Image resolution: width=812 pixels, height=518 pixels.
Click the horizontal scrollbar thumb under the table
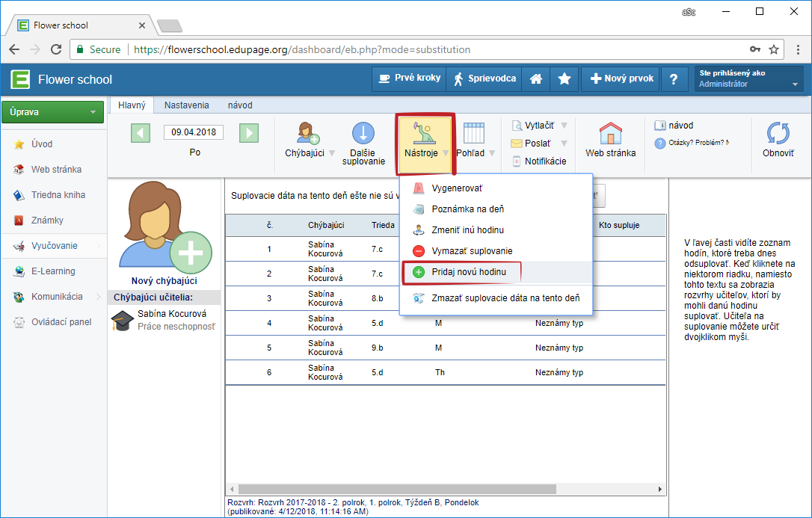click(x=397, y=489)
